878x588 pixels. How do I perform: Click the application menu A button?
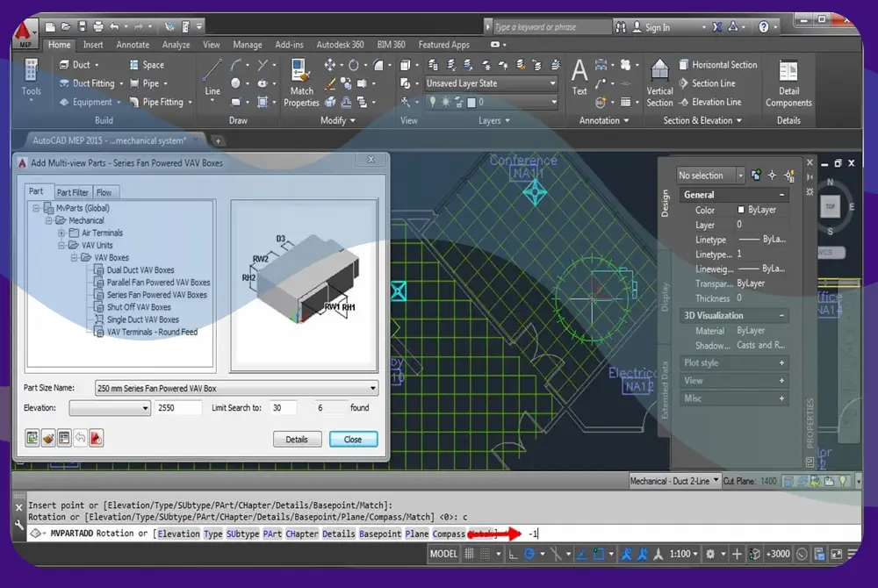[25, 33]
